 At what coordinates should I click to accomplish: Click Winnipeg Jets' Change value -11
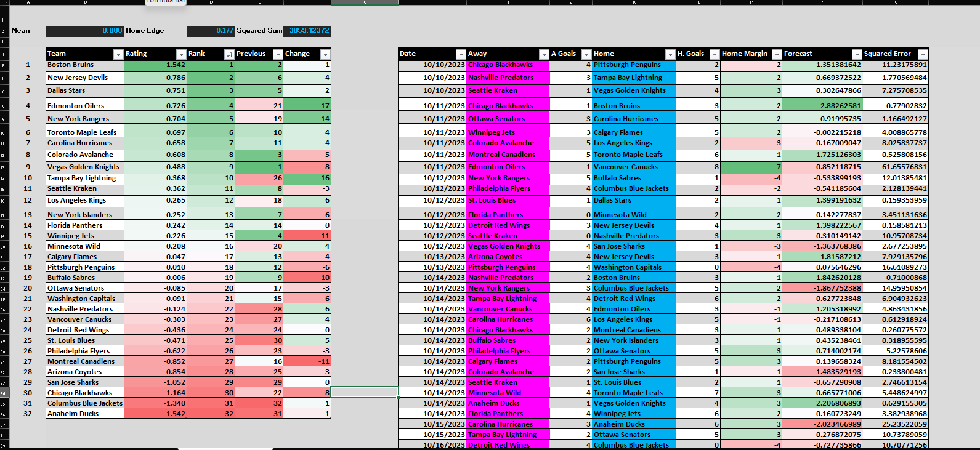307,236
